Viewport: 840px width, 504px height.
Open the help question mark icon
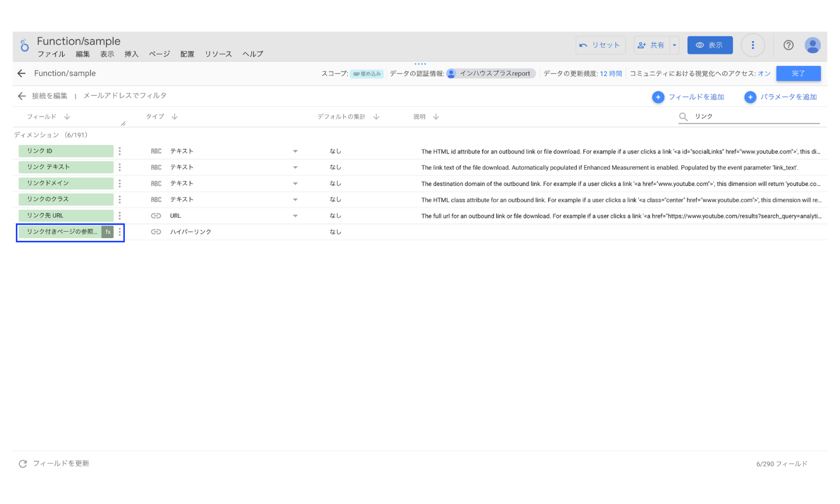click(788, 45)
